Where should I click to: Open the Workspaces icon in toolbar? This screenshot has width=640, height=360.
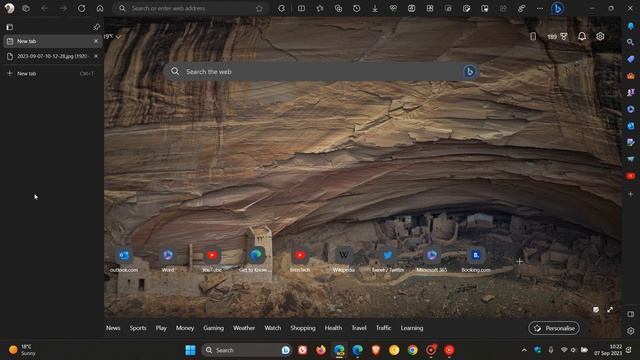click(x=26, y=8)
